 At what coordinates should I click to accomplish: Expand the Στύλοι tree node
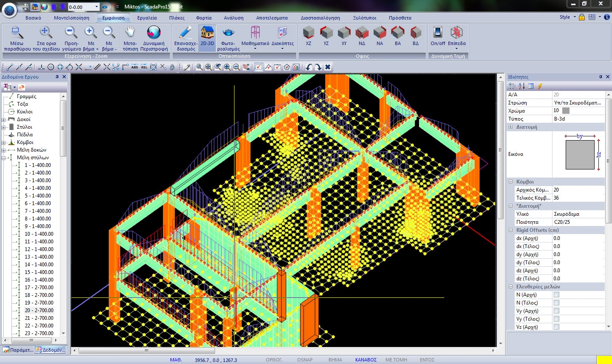pyautogui.click(x=4, y=127)
